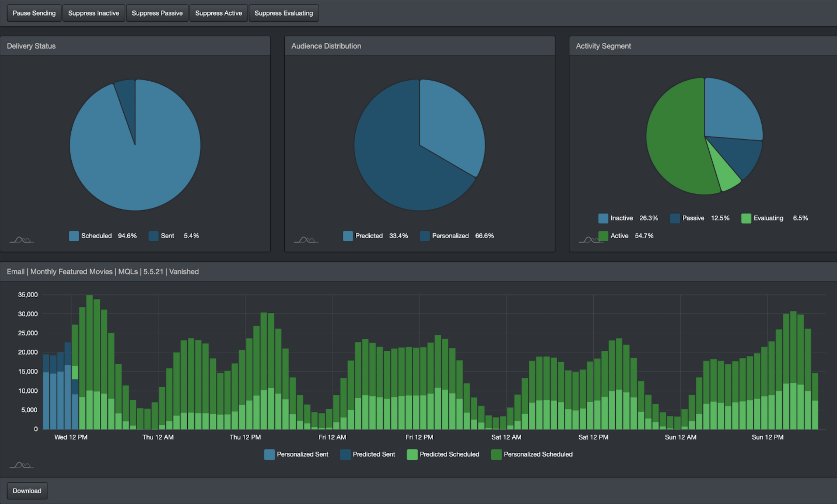Toggle the Scheduled legend entry in Delivery Status
This screenshot has width=837, height=504.
click(96, 236)
